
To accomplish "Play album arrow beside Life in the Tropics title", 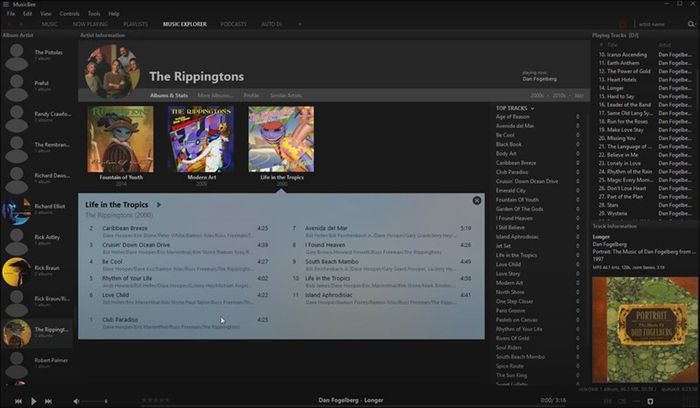I will pyautogui.click(x=158, y=205).
